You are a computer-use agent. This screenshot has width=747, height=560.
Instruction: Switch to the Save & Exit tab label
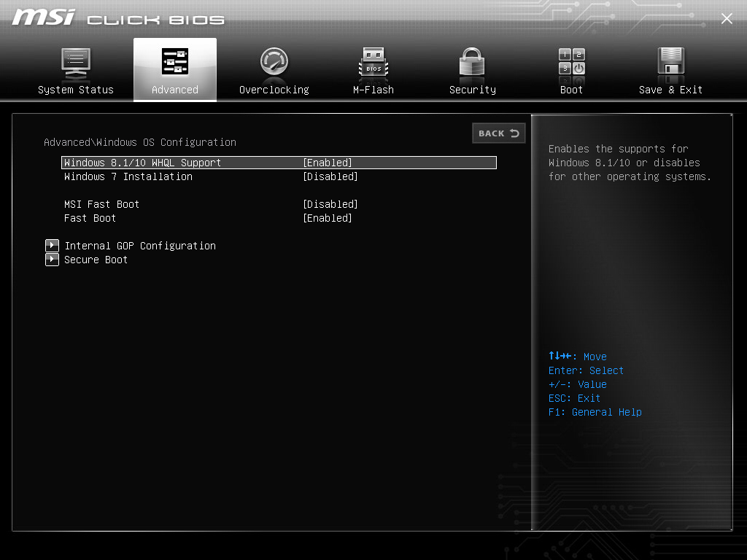coord(671,90)
